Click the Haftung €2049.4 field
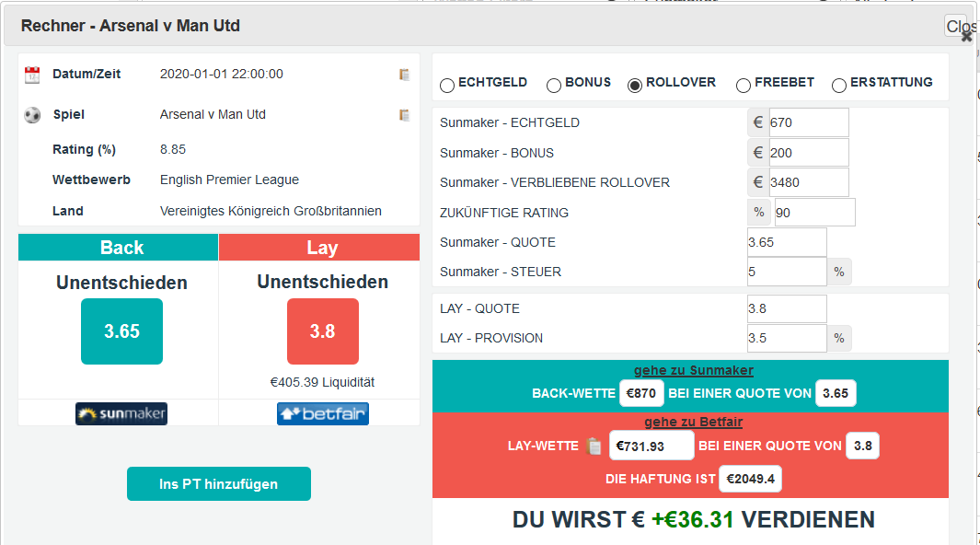 coord(750,479)
